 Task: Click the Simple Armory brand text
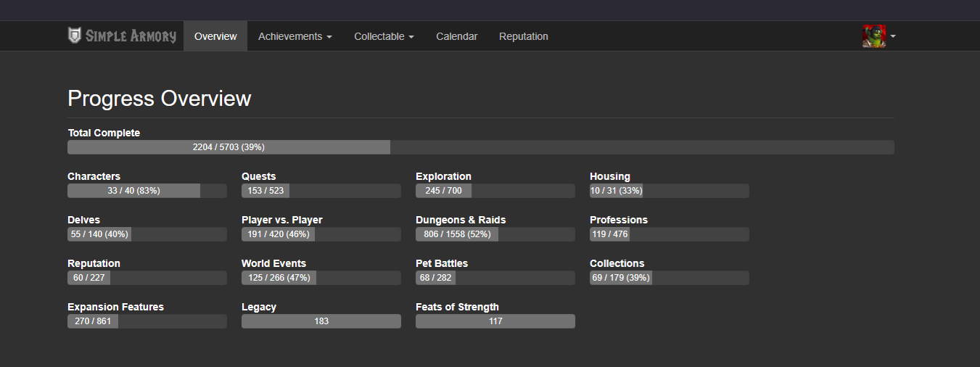click(x=131, y=36)
